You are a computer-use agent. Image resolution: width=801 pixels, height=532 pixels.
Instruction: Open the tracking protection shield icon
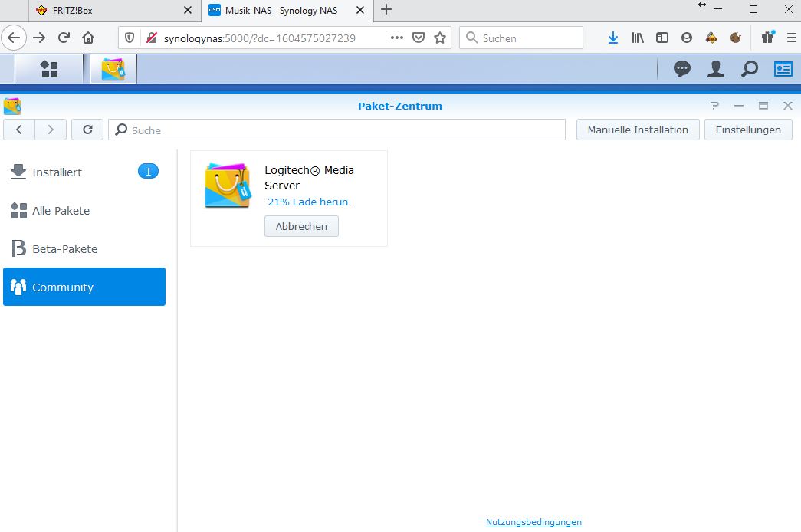click(130, 38)
